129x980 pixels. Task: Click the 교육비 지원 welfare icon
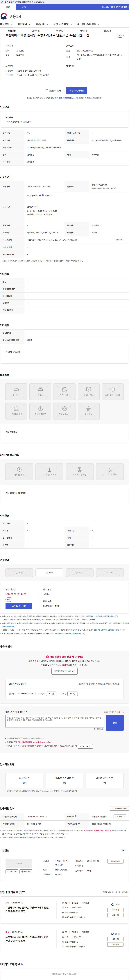click(88, 392)
